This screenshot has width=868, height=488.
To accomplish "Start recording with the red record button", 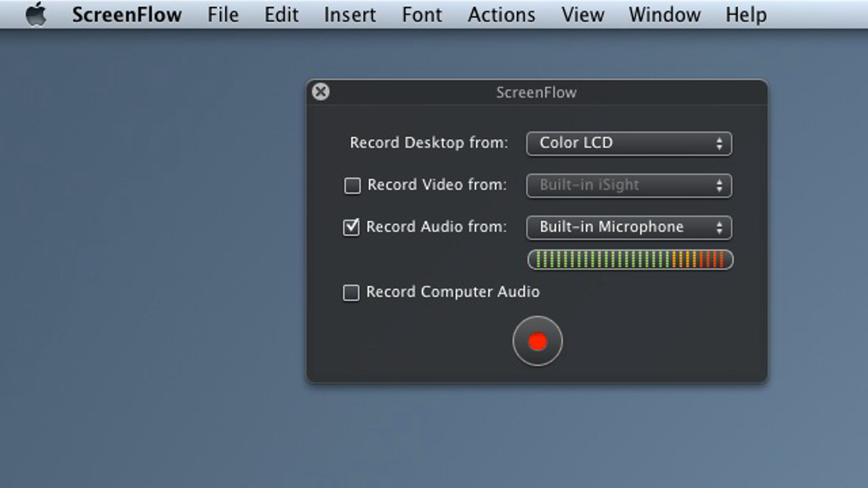I will click(537, 341).
